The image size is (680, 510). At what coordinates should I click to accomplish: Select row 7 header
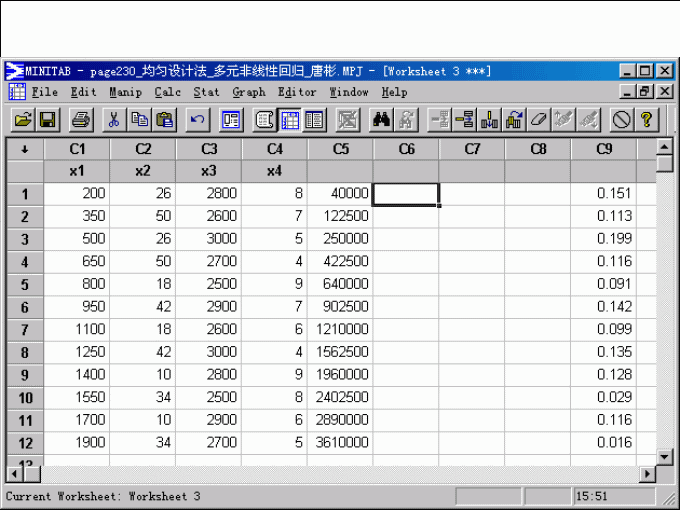(25, 328)
